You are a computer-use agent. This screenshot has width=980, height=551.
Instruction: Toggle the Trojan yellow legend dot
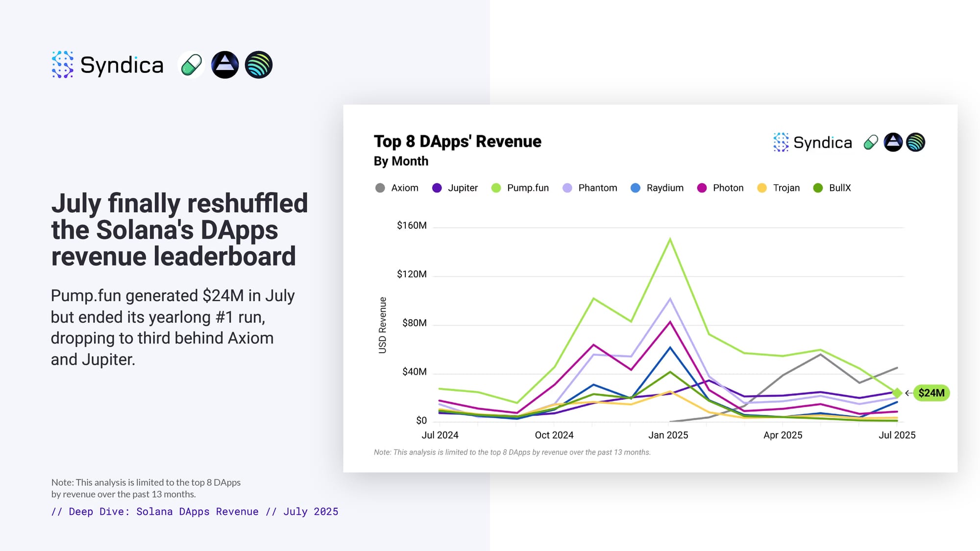[x=761, y=188]
